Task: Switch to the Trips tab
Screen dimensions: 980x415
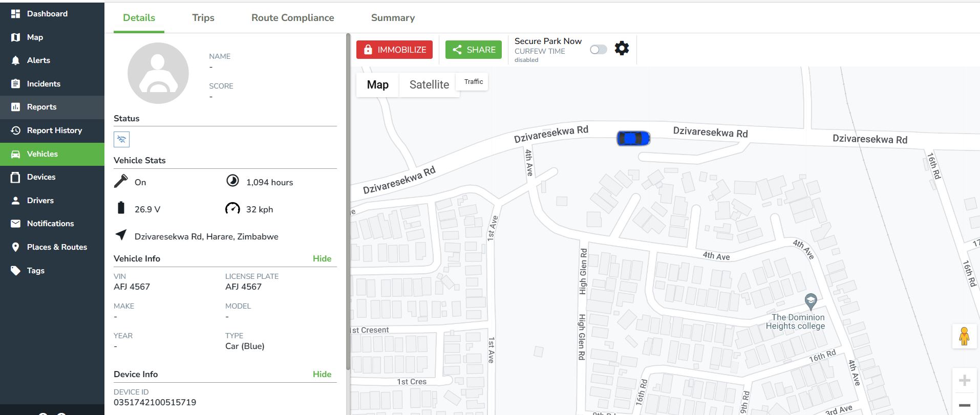Action: coord(203,17)
